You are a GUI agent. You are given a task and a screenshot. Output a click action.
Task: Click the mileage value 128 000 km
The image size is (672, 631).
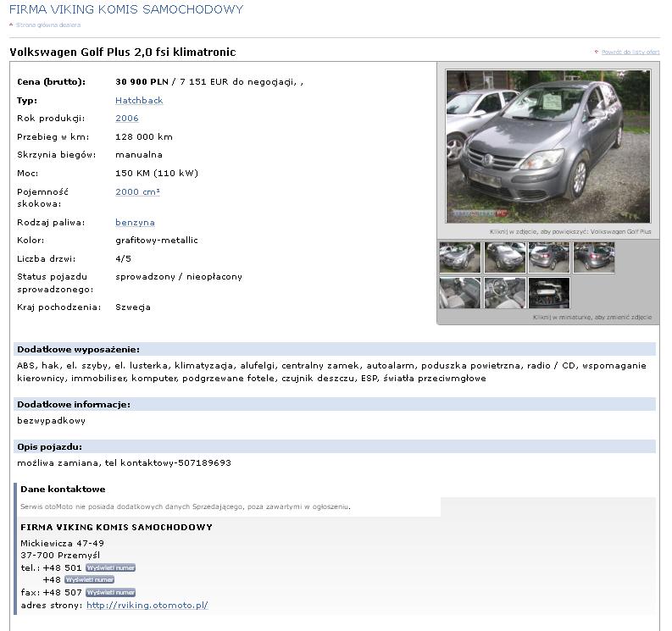point(144,136)
